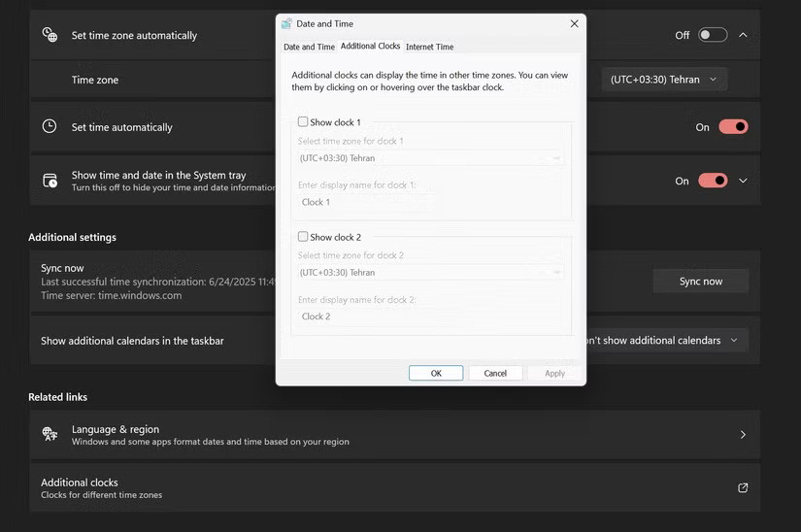Open the additional calendars dropdown
This screenshot has width=801, height=532.
click(x=670, y=341)
